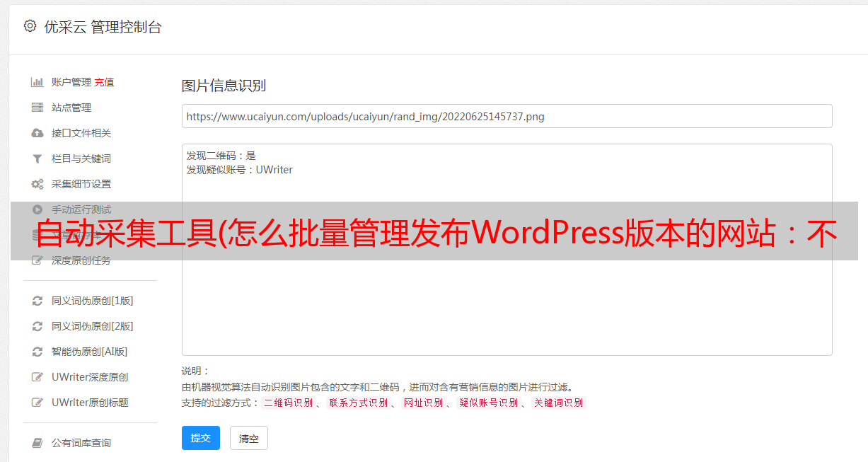The image size is (868, 462).
Task: Click the 支持的过滤方式： label
Action: click(x=221, y=403)
